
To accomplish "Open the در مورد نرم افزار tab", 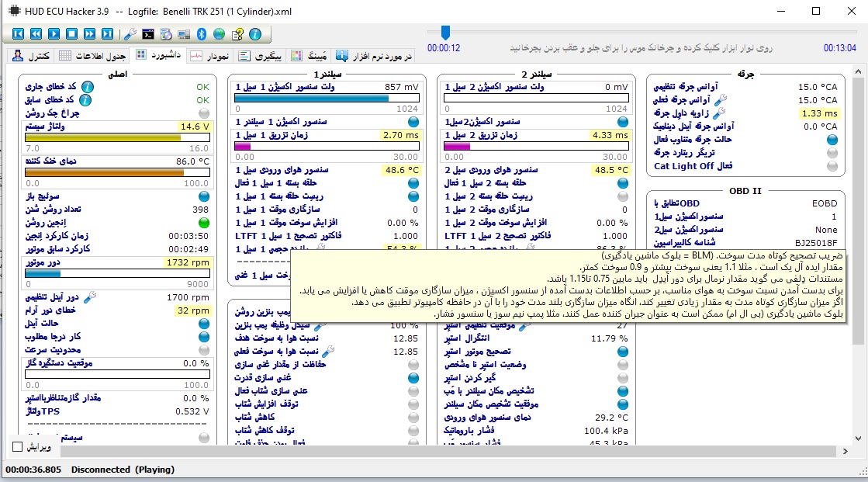I will [375, 56].
